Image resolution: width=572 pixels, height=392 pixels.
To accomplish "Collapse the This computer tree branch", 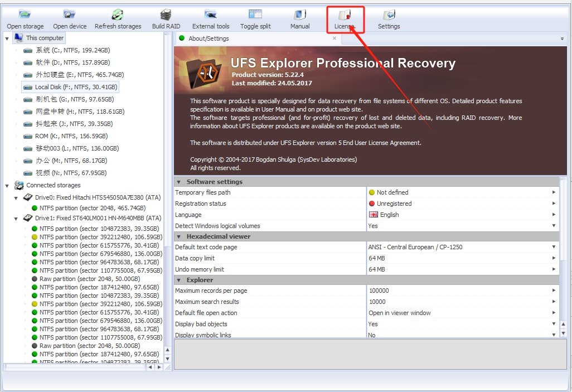I will tap(7, 38).
